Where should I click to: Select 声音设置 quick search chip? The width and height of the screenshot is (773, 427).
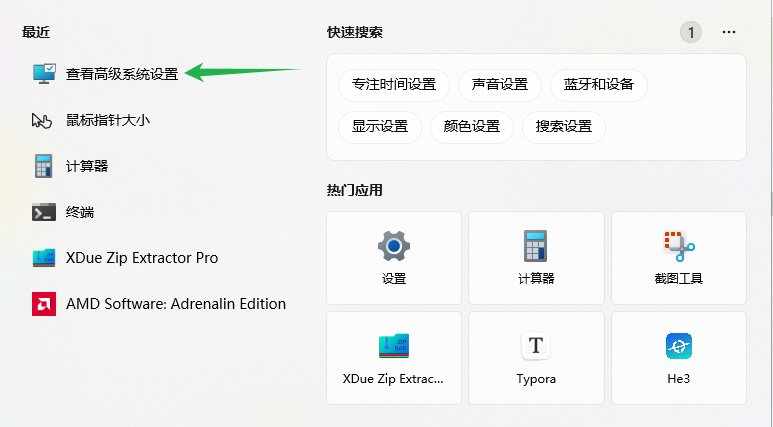click(x=500, y=85)
